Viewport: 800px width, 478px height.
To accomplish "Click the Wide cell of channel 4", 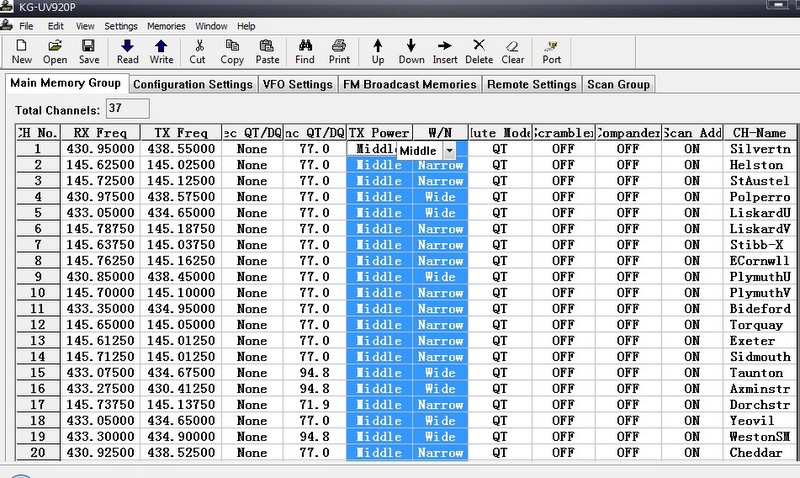I will (440, 197).
